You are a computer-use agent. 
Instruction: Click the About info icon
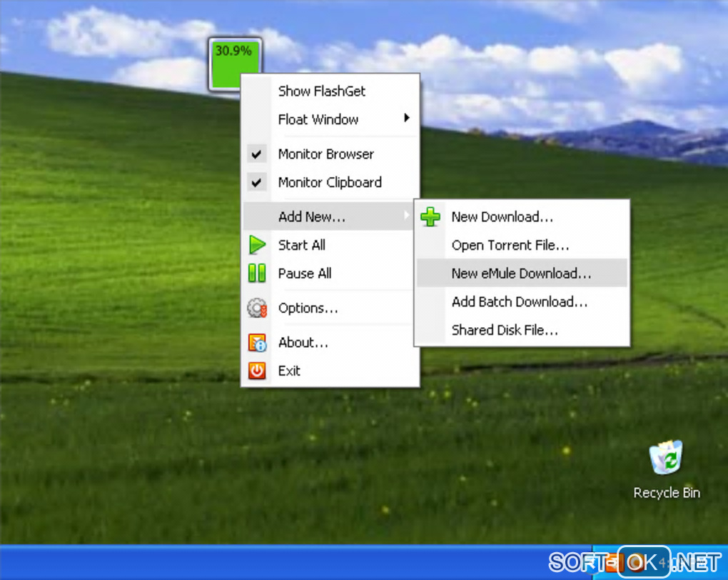[257, 343]
